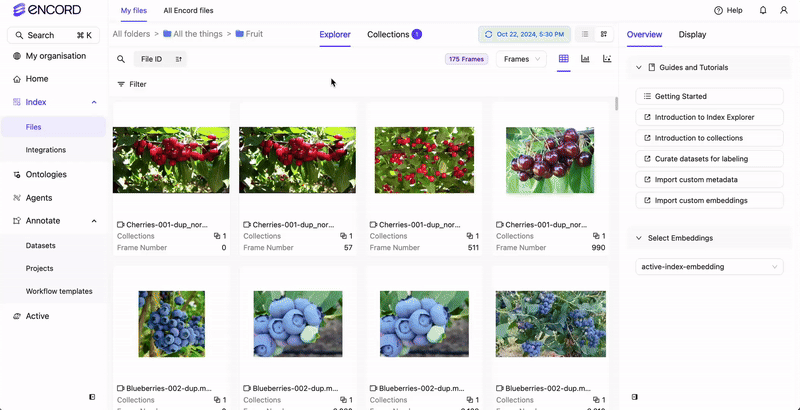Viewport: 800px width, 410px height.
Task: Switch to the Collections tab
Action: 394,35
